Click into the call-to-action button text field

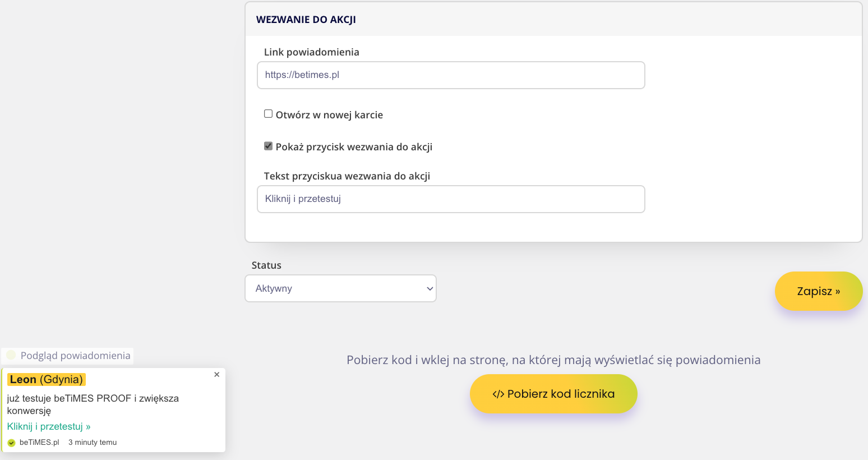point(451,199)
